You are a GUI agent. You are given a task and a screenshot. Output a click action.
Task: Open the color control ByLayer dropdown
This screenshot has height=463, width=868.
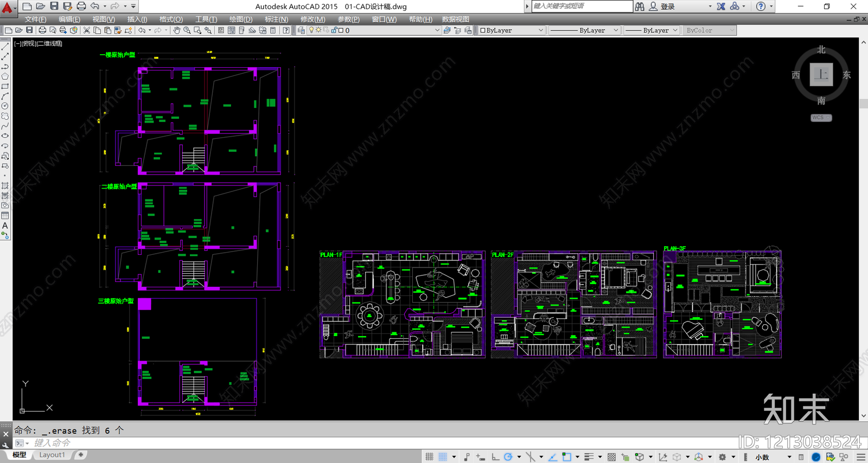tap(512, 30)
